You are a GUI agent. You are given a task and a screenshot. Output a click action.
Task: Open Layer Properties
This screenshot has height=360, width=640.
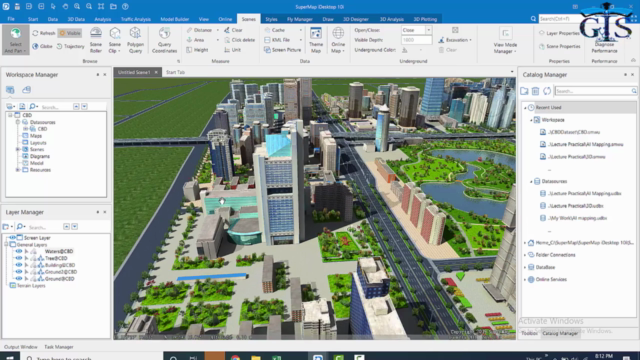[x=559, y=33]
